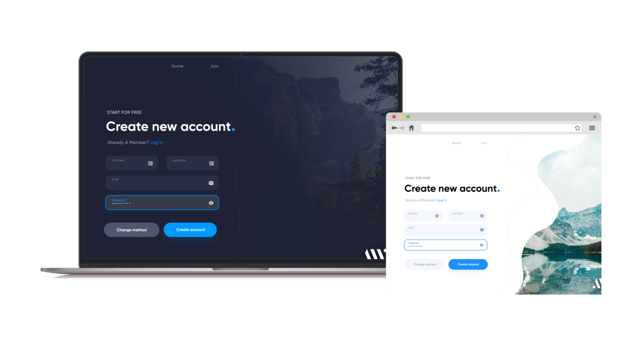Click the Home button in browser toolbar
The height and width of the screenshot is (362, 644).
(411, 128)
